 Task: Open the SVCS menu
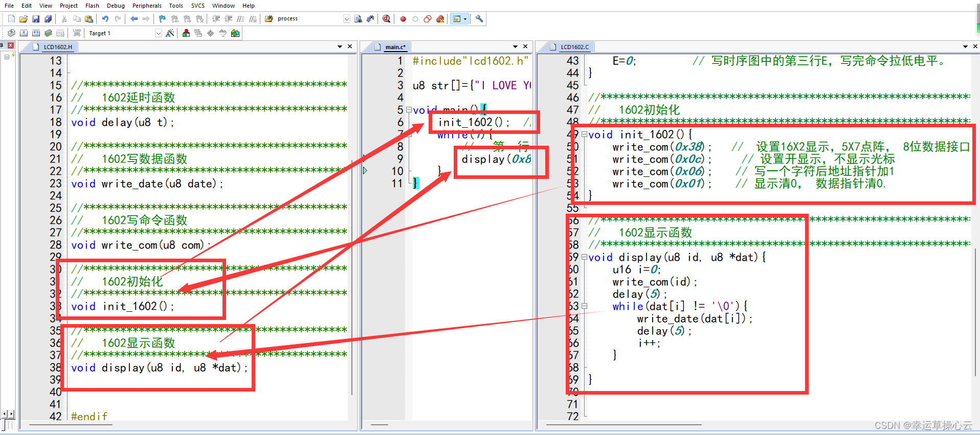pos(198,6)
